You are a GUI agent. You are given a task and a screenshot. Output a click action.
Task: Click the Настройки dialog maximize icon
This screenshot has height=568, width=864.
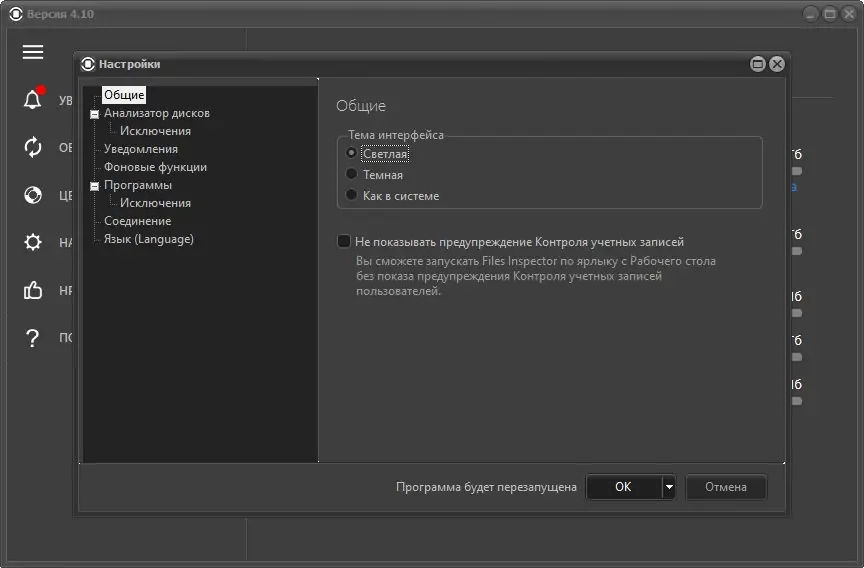point(758,64)
